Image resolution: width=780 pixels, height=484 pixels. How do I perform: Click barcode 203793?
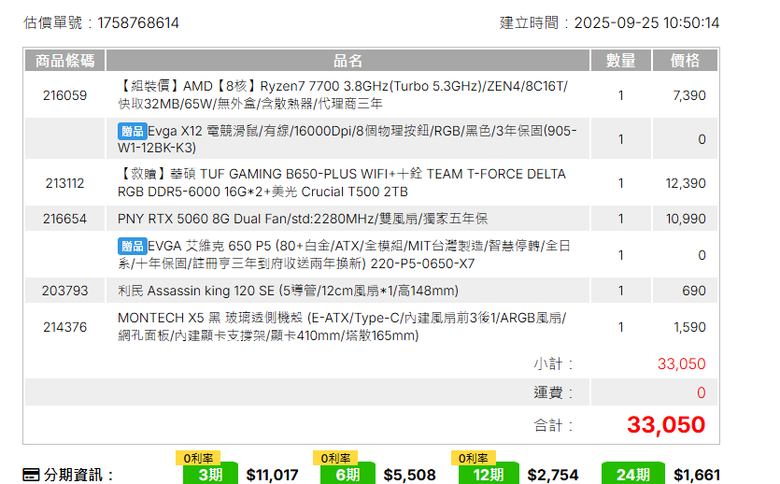[65, 290]
